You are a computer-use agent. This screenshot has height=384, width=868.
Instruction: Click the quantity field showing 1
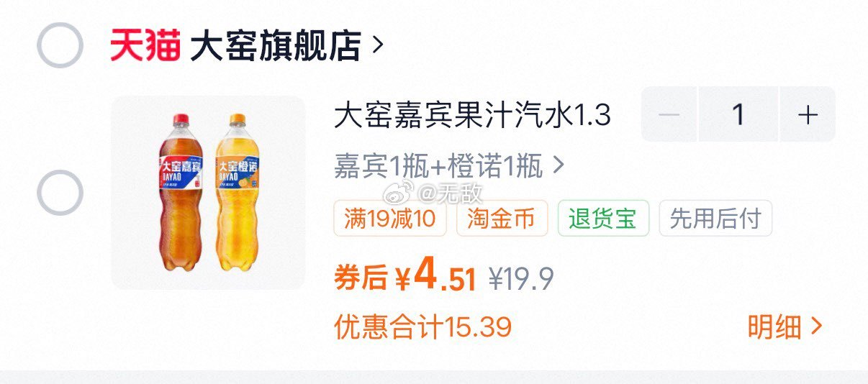pyautogui.click(x=738, y=114)
